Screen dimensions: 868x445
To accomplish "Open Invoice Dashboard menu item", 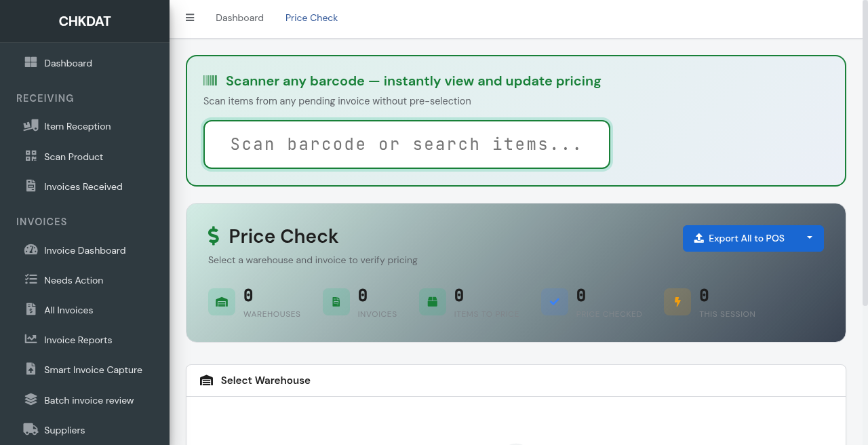I will [x=85, y=250].
